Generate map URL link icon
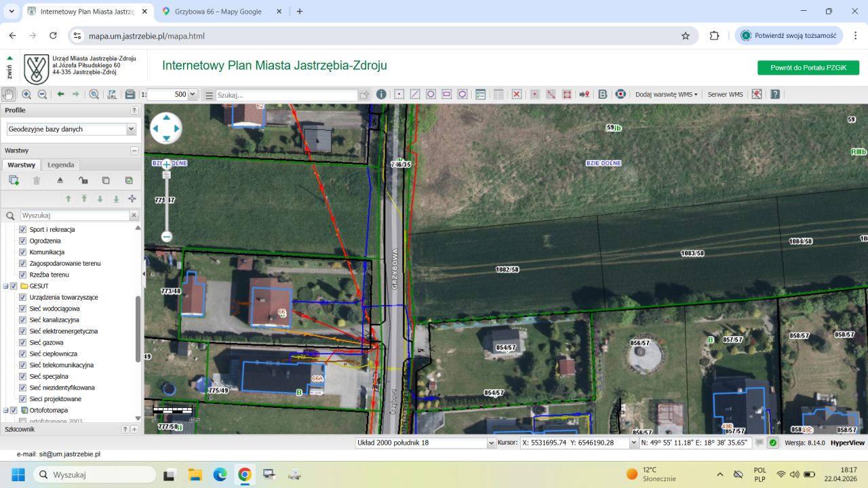The image size is (868, 488). [112, 94]
